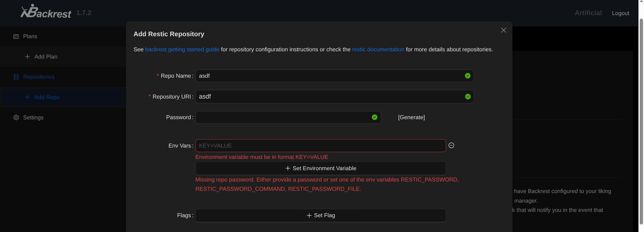The image size is (644, 232).
Task: Select Repositories in the sidebar
Action: point(39,77)
